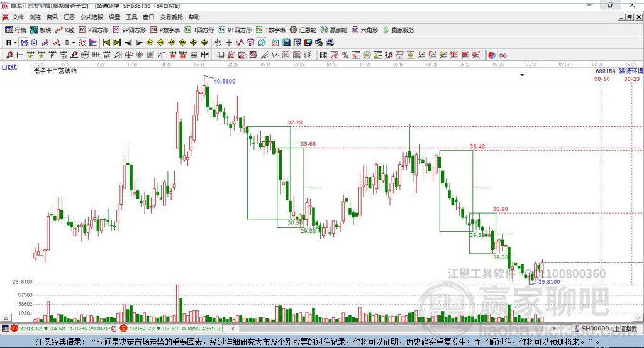Open the 资讯 menu
The image size is (644, 348).
52,17
